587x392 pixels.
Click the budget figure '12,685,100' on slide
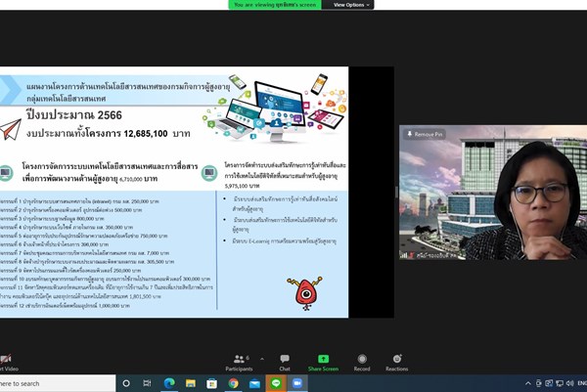click(x=145, y=134)
